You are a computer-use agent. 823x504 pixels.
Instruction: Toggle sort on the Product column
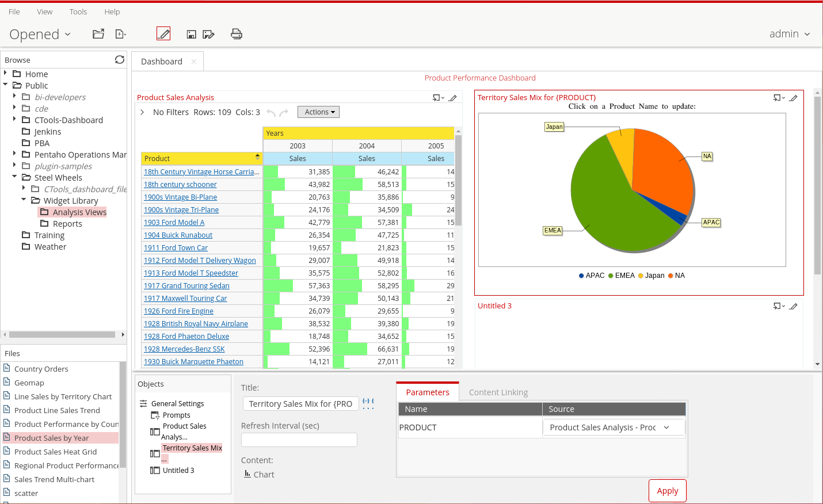257,157
